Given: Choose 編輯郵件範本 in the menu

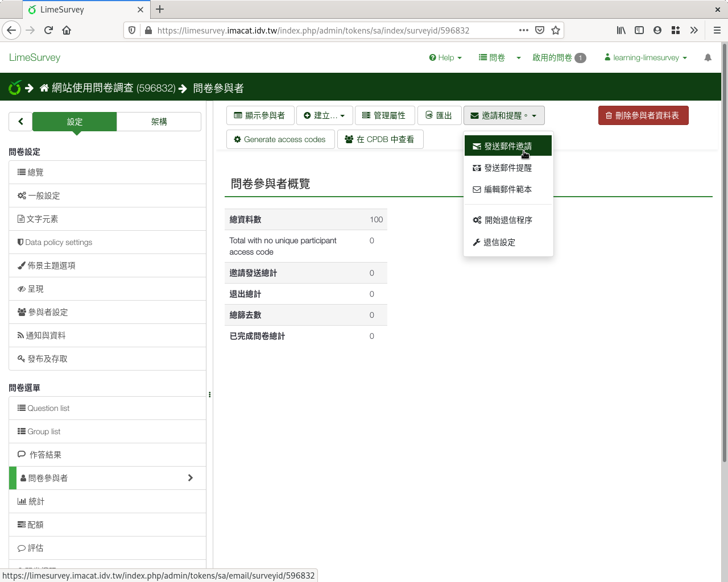Looking at the screenshot, I should (508, 189).
